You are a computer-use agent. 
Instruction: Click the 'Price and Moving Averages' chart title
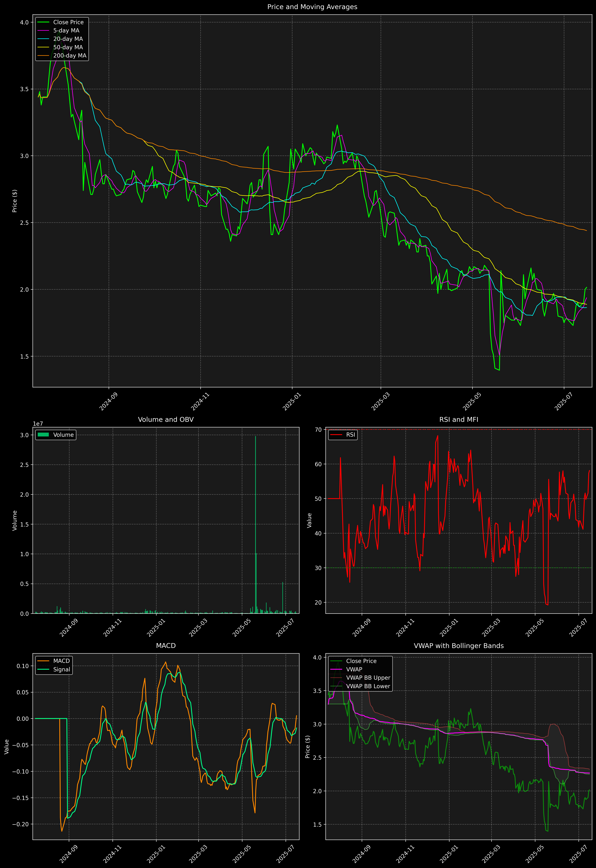coord(312,7)
